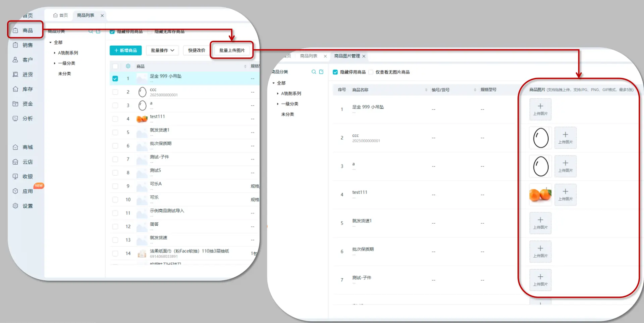The image size is (644, 323).
Task: Upload another image for test111 row
Action: point(566,195)
